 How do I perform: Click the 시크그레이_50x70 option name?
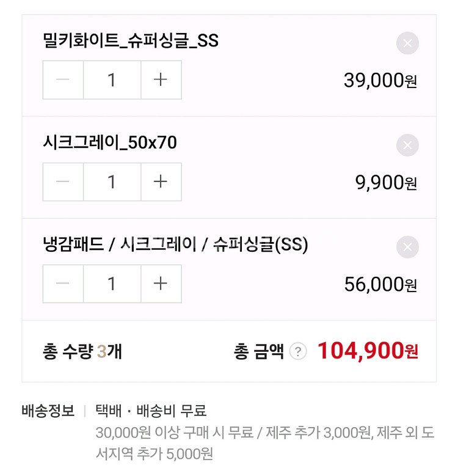110,143
